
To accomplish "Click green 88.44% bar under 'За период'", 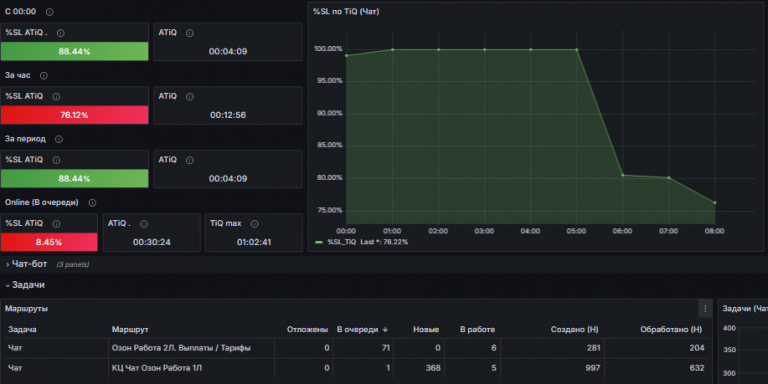I will click(x=74, y=179).
